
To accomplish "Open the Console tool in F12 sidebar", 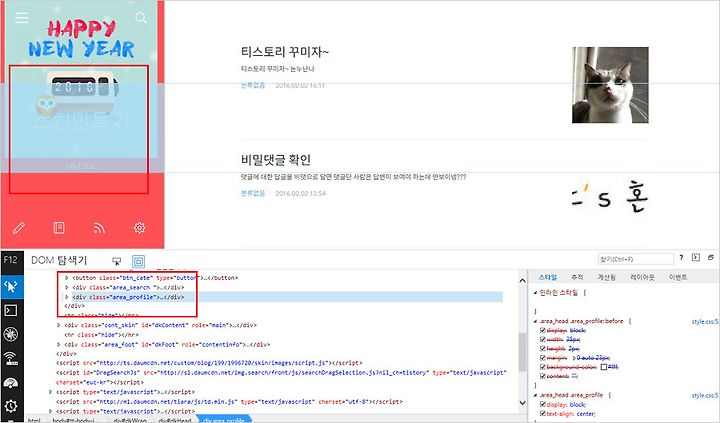I will [11, 310].
